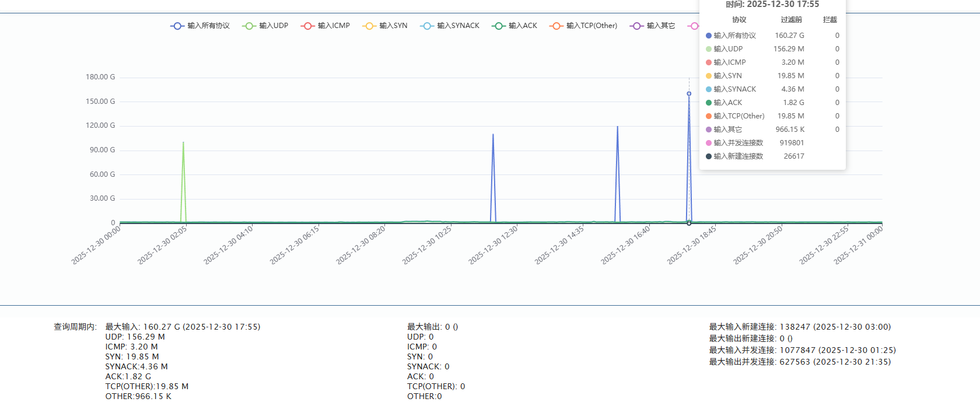This screenshot has height=402, width=980.
Task: Toggle the 输入TCP(Other) series in the legend
Action: tap(591, 26)
